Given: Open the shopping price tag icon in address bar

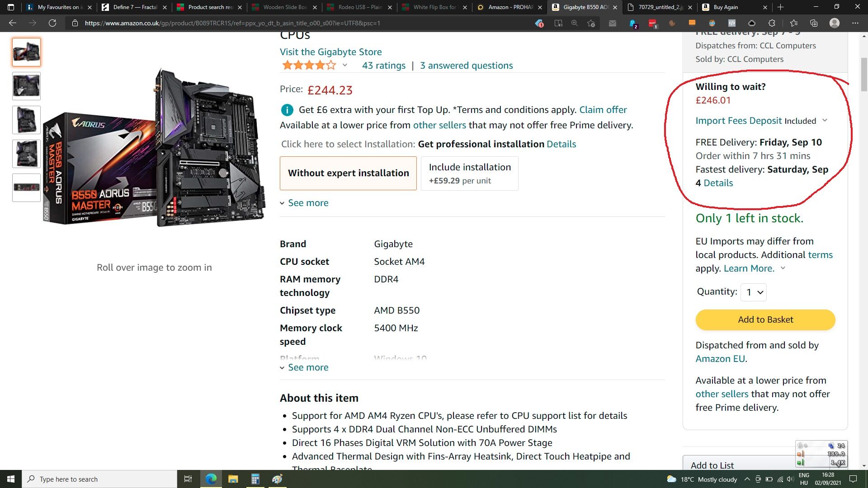Looking at the screenshot, I should (539, 23).
